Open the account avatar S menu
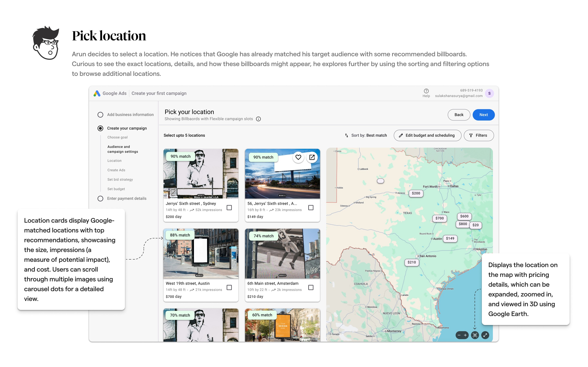 489,93
